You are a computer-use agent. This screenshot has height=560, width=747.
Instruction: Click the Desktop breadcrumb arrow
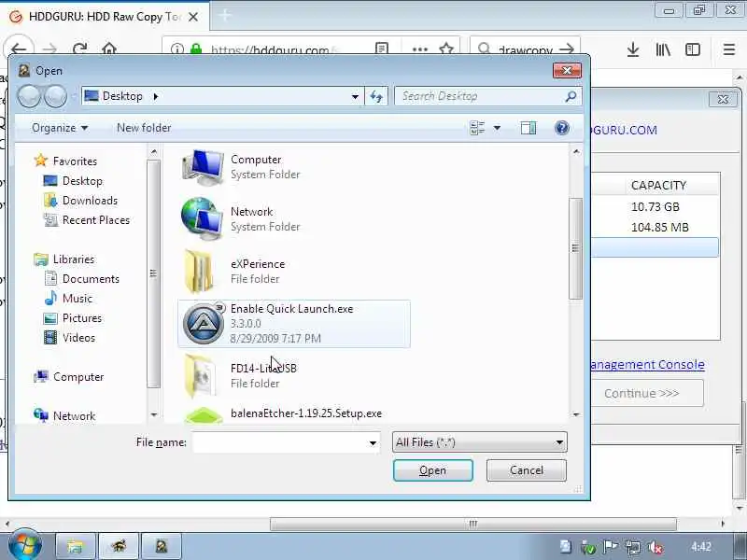coord(156,97)
